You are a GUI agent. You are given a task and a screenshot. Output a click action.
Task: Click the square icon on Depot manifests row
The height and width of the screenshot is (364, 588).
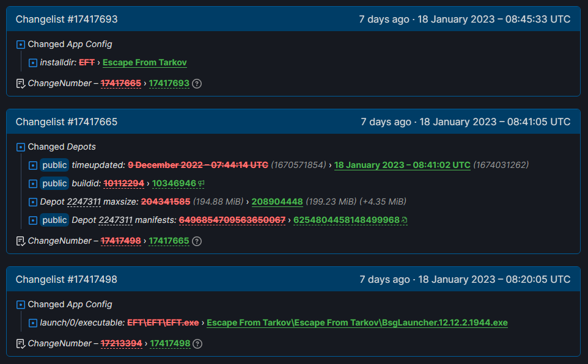(33, 220)
